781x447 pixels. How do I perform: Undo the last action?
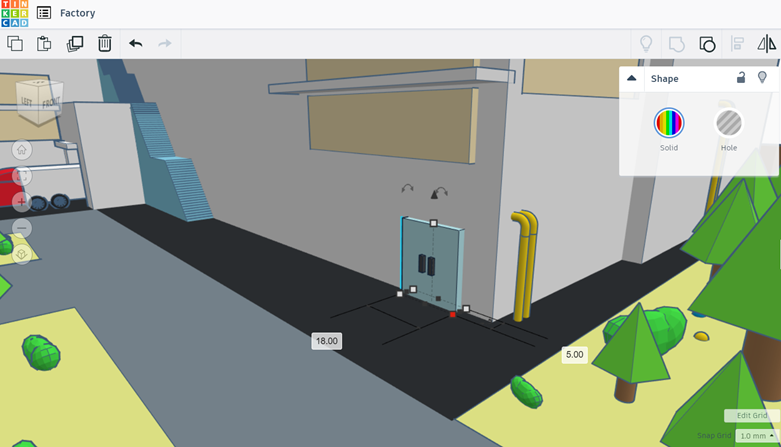[135, 44]
